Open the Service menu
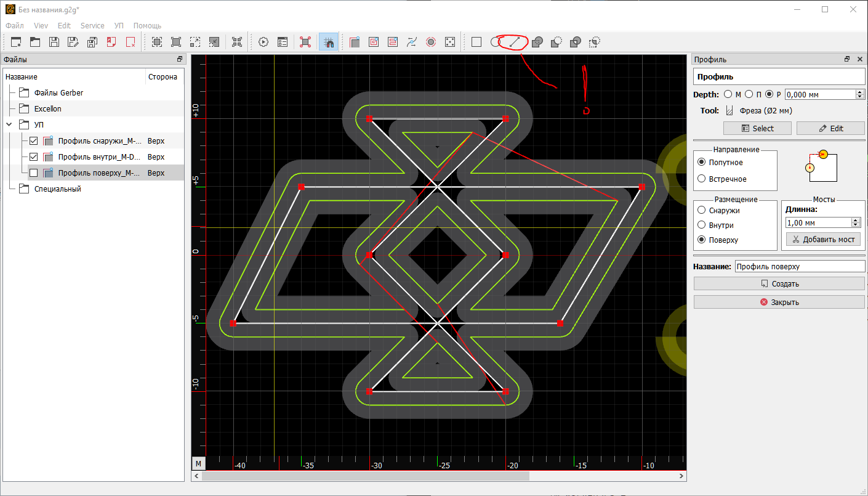Viewport: 868px width, 496px height. coord(92,26)
